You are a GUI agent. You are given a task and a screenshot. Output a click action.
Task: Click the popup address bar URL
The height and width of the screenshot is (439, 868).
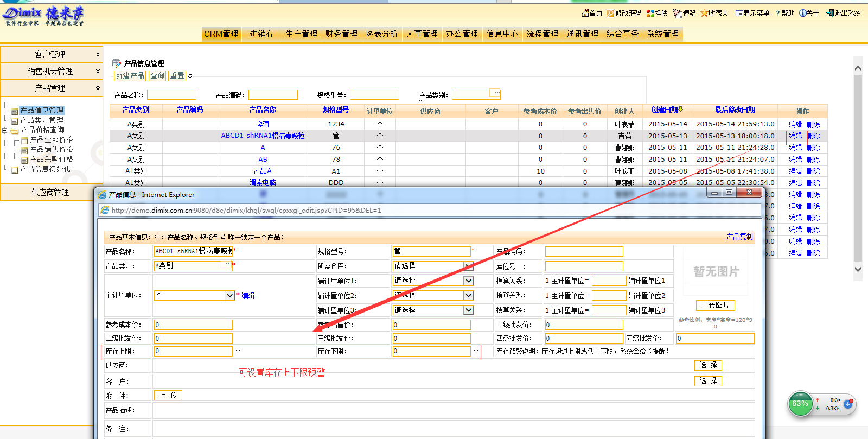246,211
